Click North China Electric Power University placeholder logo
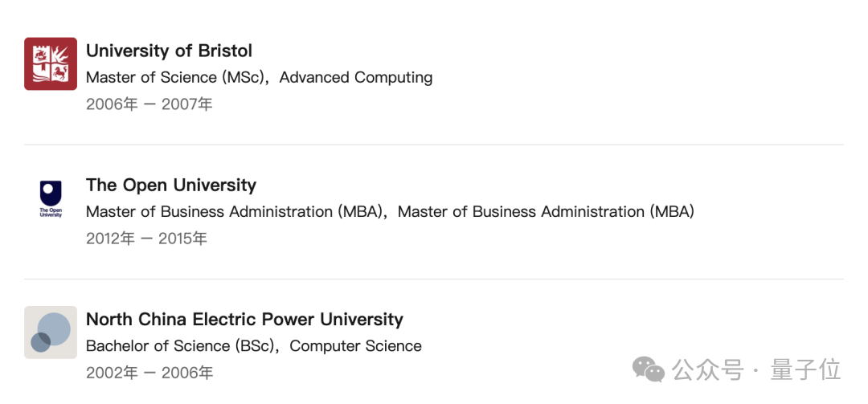The width and height of the screenshot is (868, 404). (51, 332)
